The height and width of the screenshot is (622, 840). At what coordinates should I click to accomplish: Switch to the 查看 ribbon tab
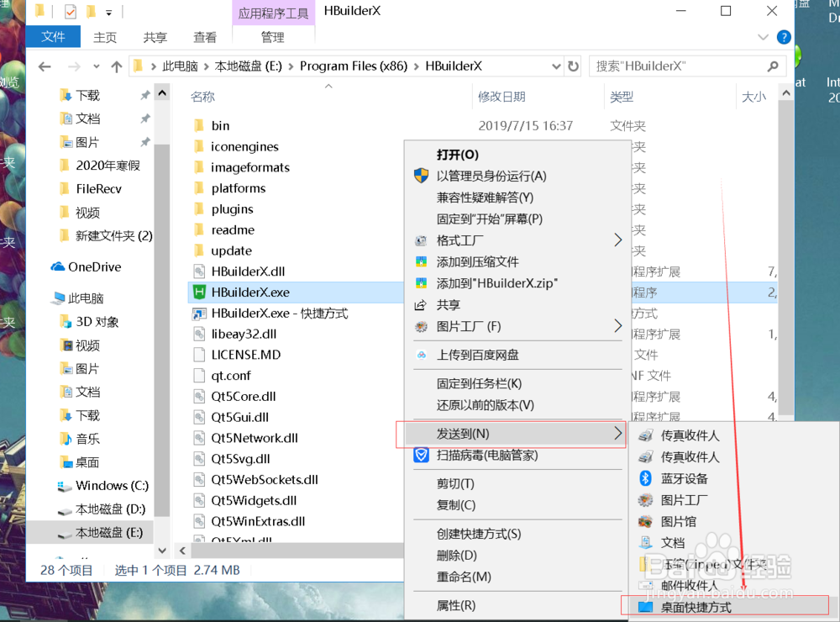205,37
